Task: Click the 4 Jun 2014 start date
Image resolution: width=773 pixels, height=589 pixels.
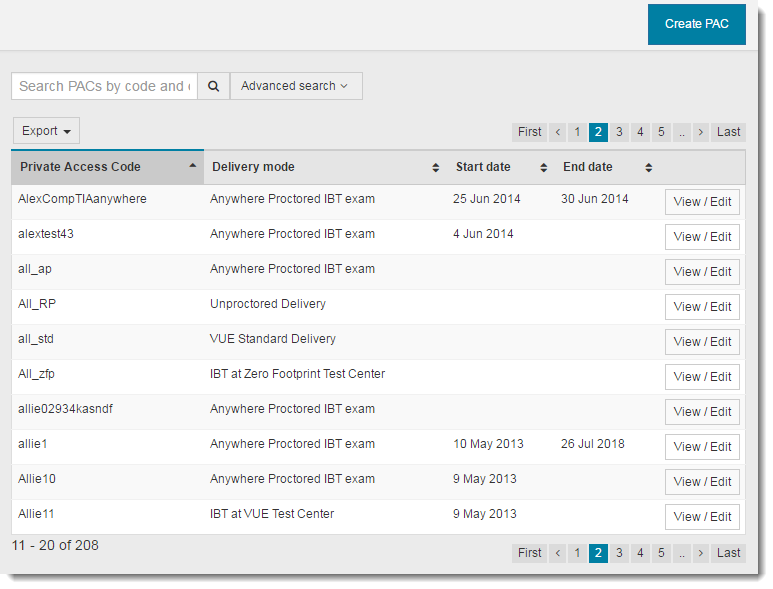Action: pos(483,234)
